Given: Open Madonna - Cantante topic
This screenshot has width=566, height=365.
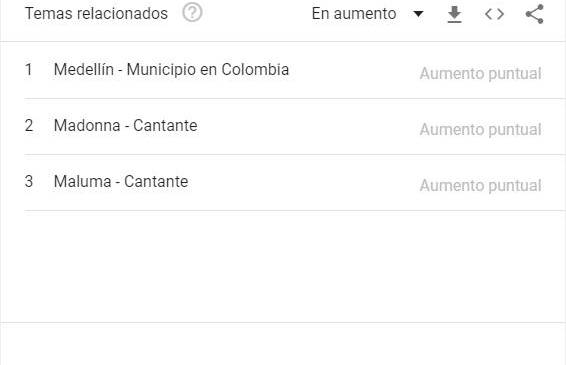Looking at the screenshot, I should [125, 126].
